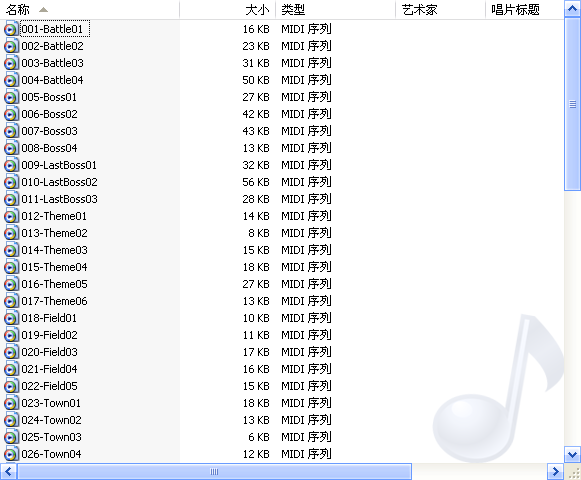
Task: Click the 022-Field05 media icon
Action: (x=11, y=386)
